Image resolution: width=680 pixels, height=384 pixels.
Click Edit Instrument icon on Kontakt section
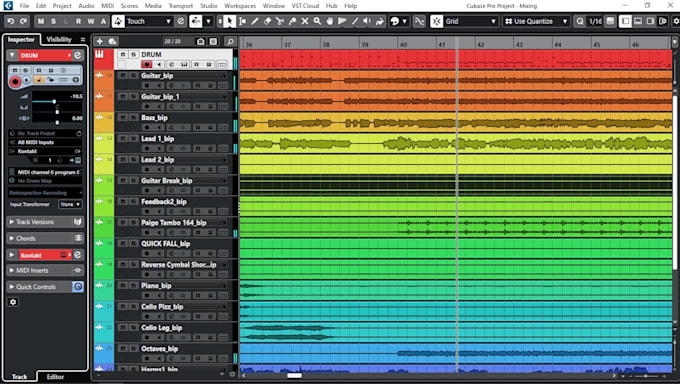(78, 255)
